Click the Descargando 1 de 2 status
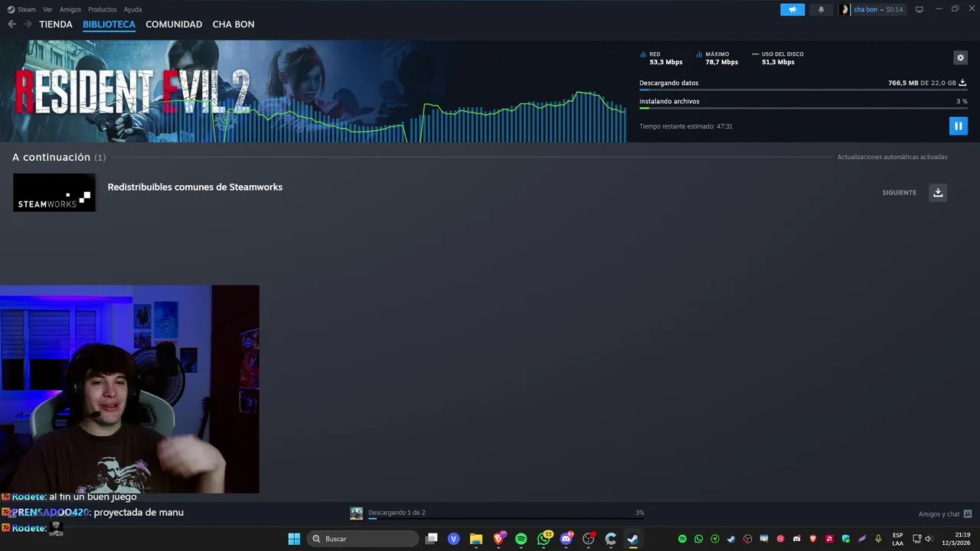The height and width of the screenshot is (551, 980). (397, 513)
